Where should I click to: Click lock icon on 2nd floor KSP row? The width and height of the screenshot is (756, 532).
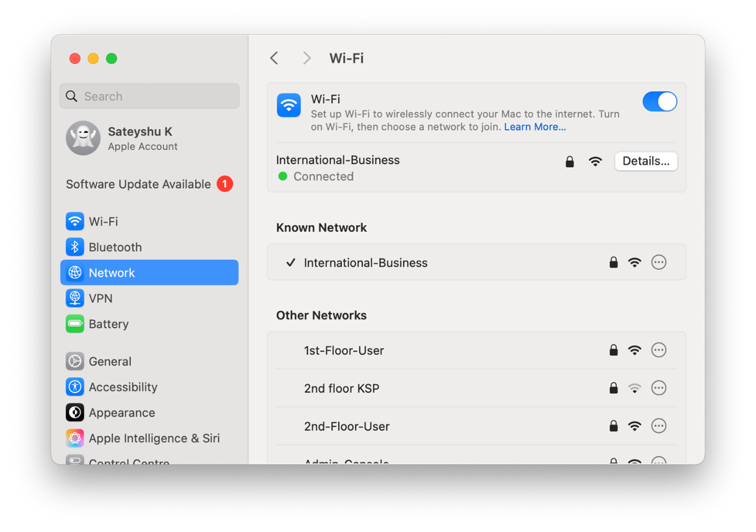coord(613,388)
